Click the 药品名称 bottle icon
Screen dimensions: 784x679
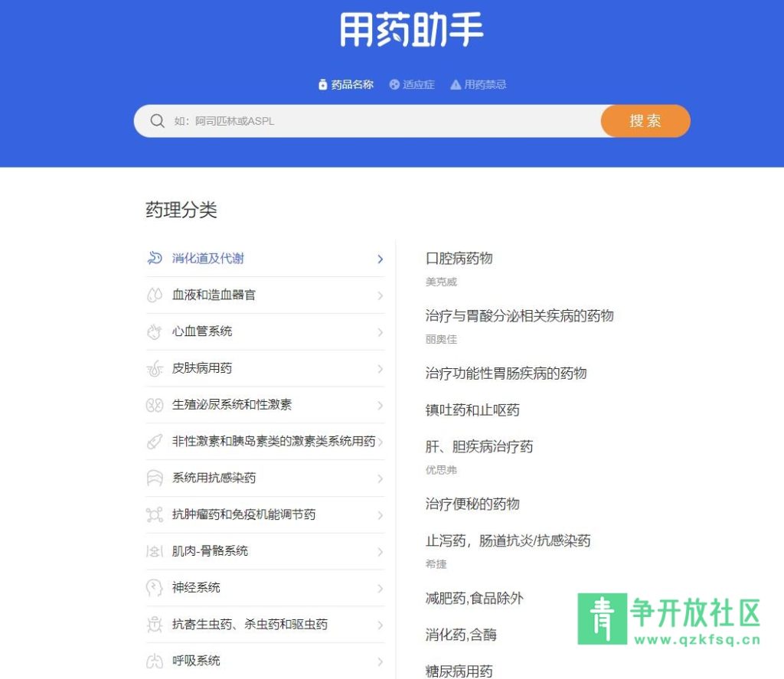[323, 84]
